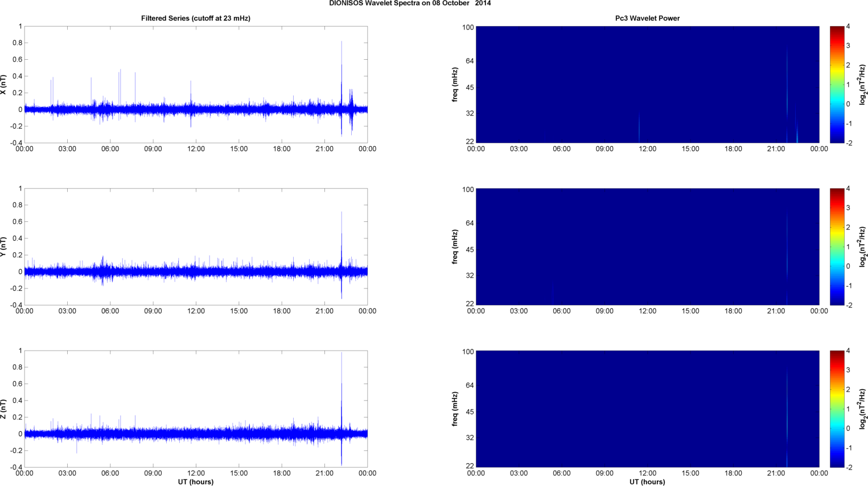
Task: Click the X-component wavelet power colorbar
Action: (837, 85)
